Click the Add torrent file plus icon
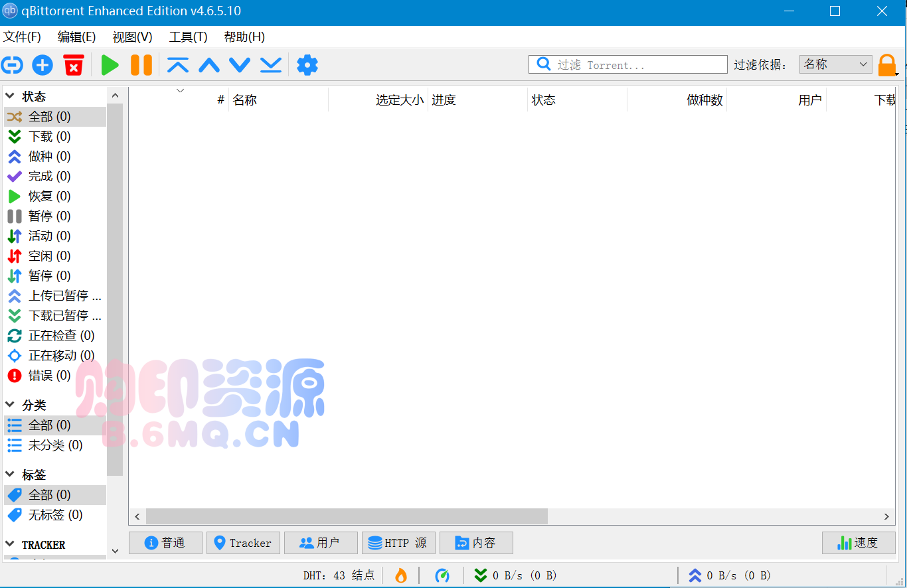The height and width of the screenshot is (588, 907). pyautogui.click(x=42, y=65)
